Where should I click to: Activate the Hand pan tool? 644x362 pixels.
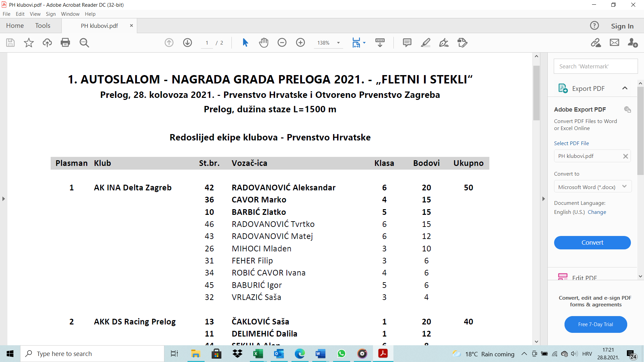(264, 43)
